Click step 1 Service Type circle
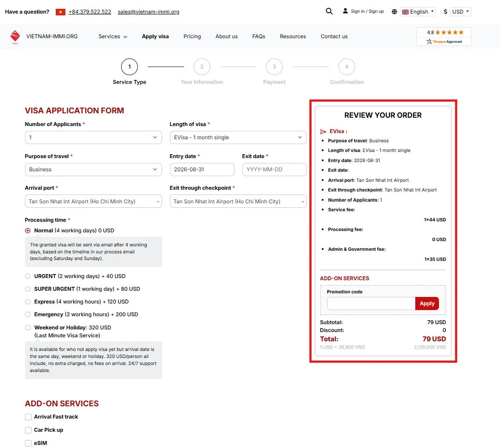500x448 pixels. click(129, 67)
